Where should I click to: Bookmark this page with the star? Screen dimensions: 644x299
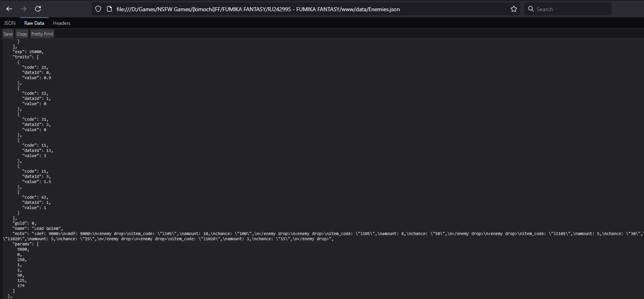click(514, 9)
